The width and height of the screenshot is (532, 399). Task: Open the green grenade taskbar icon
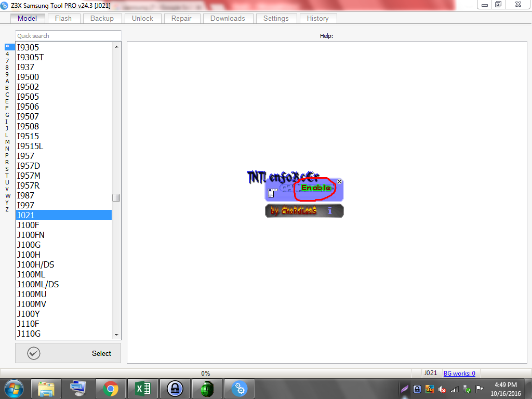tap(207, 389)
